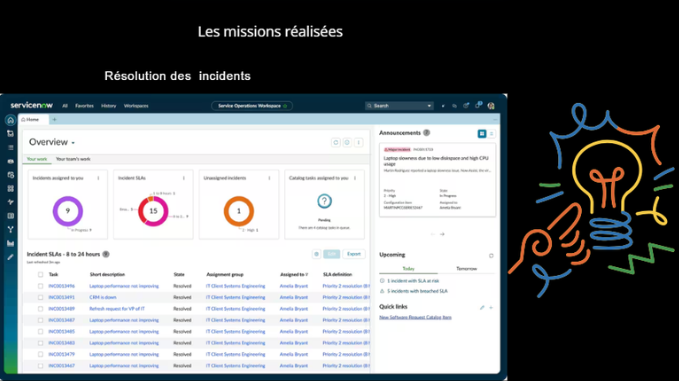
Task: Open the more options menu on Incidents assigned to you card
Action: point(98,178)
